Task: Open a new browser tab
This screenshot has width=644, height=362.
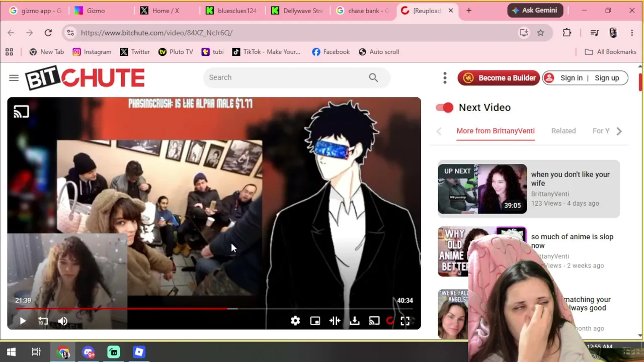Action: [x=468, y=11]
